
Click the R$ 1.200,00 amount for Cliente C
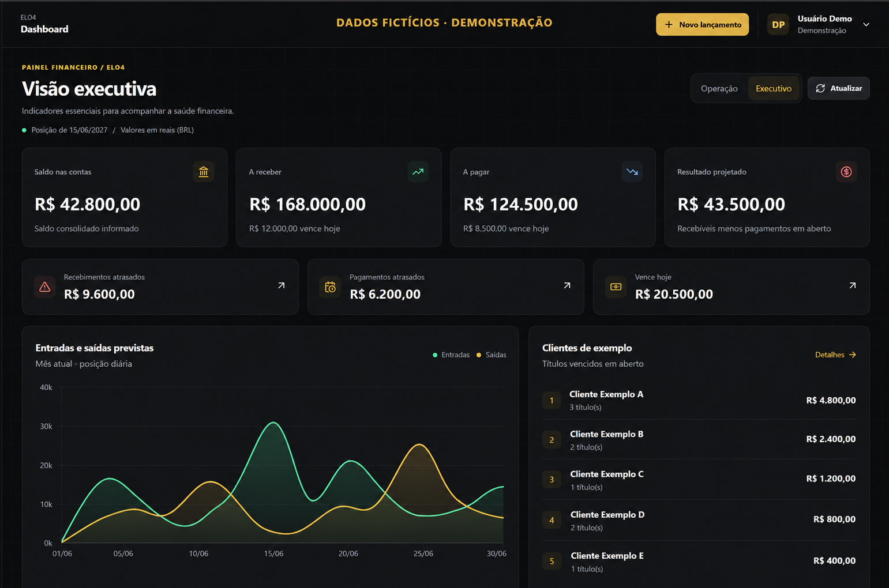click(x=831, y=478)
